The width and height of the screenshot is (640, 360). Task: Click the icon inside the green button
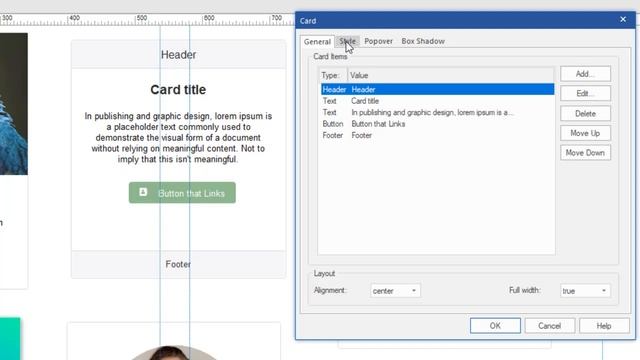143,192
